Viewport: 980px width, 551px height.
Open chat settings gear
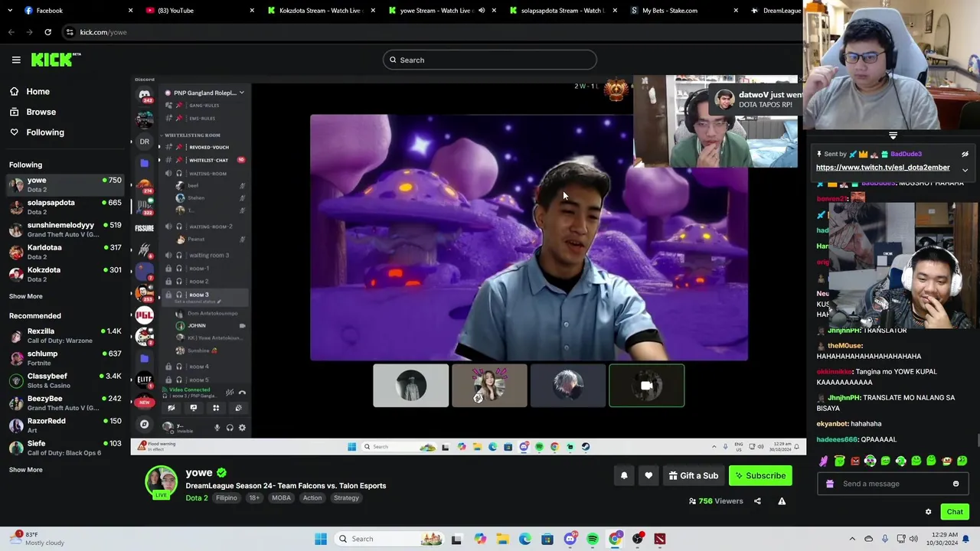pyautogui.click(x=928, y=512)
